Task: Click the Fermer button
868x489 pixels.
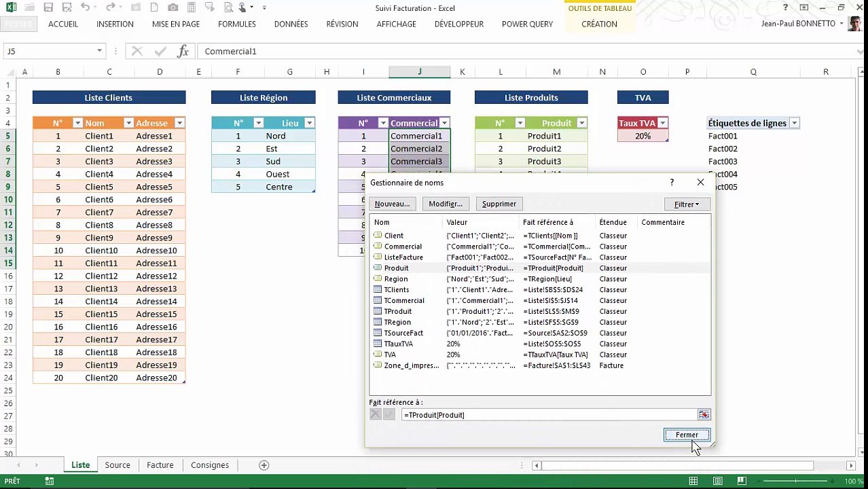Action: 687,435
